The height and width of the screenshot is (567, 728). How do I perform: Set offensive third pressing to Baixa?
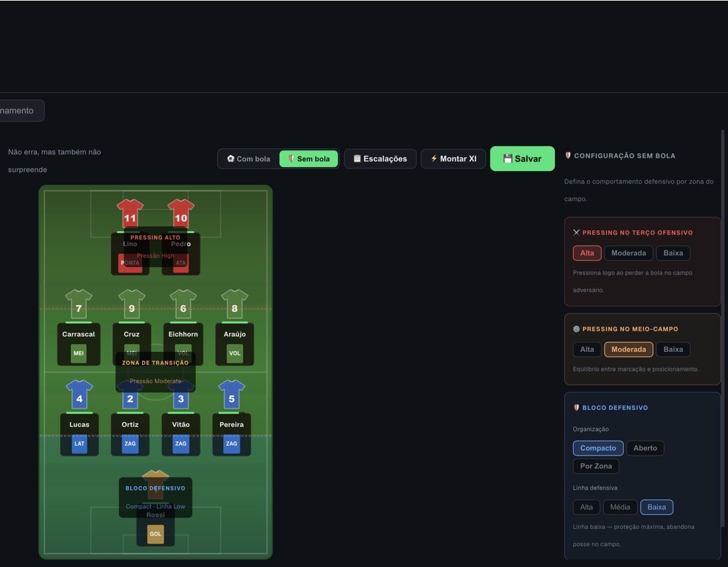pyautogui.click(x=673, y=253)
